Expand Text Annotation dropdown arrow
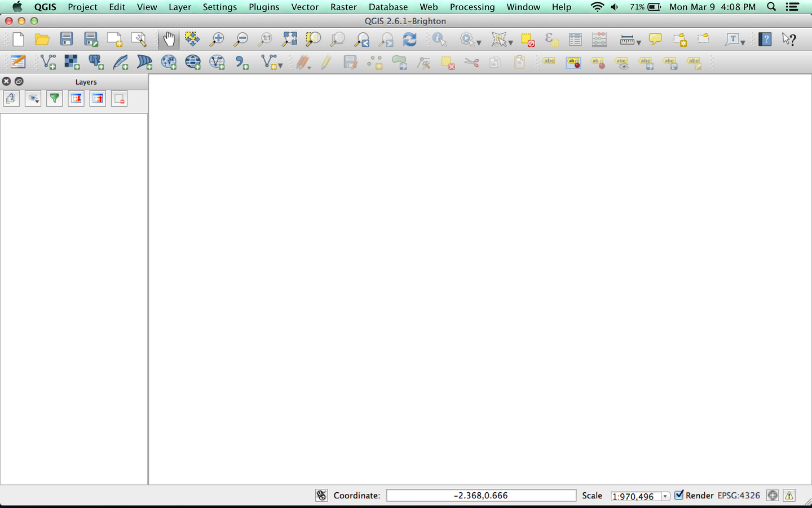Viewport: 812px width, 508px height. pos(743,43)
